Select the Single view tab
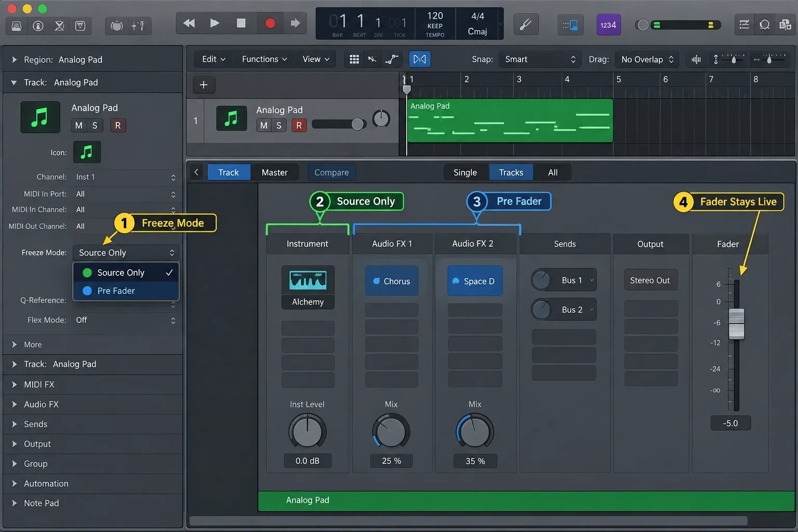Image resolution: width=798 pixels, height=532 pixels. (465, 172)
